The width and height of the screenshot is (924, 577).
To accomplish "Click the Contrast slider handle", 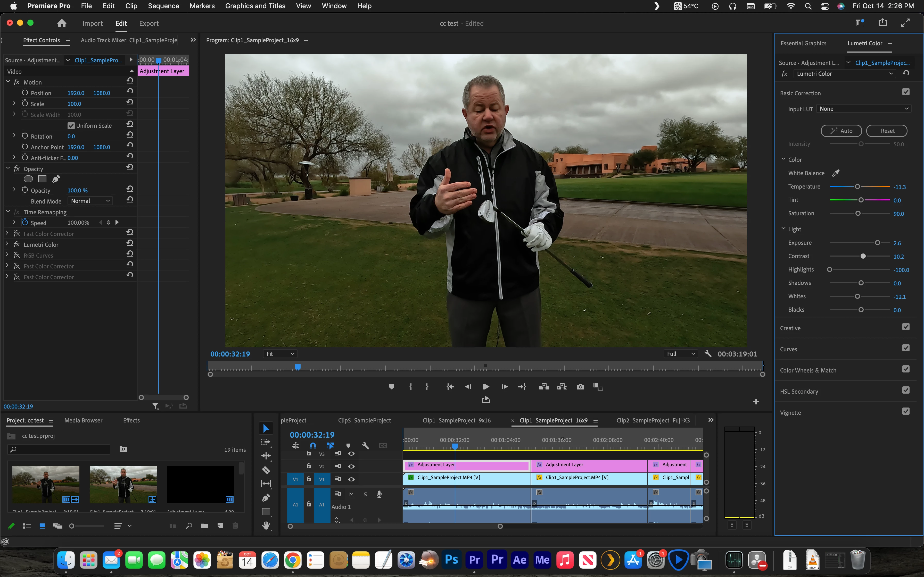I will coord(863,256).
